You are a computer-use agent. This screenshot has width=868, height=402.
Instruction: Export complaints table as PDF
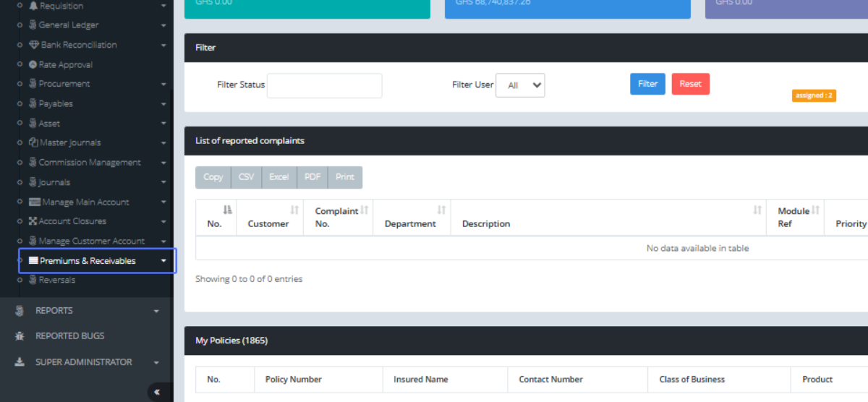pyautogui.click(x=312, y=177)
